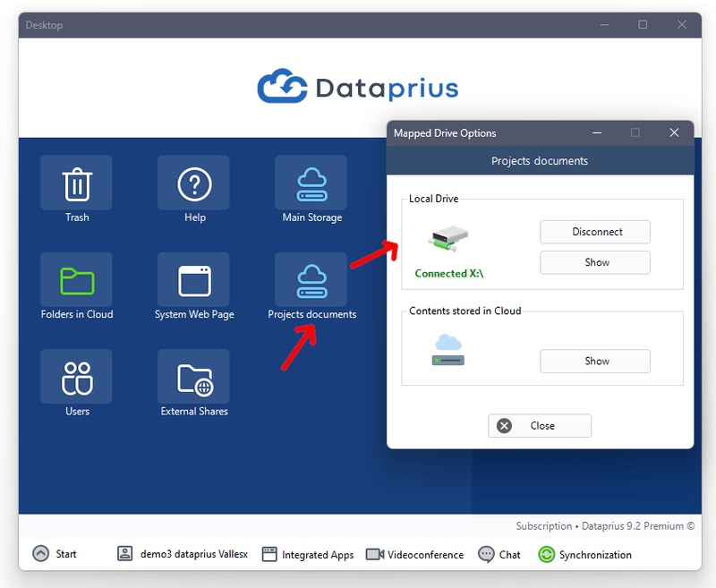Show the contents stored in Cloud
Screen dimensions: 716x588
pos(594,361)
